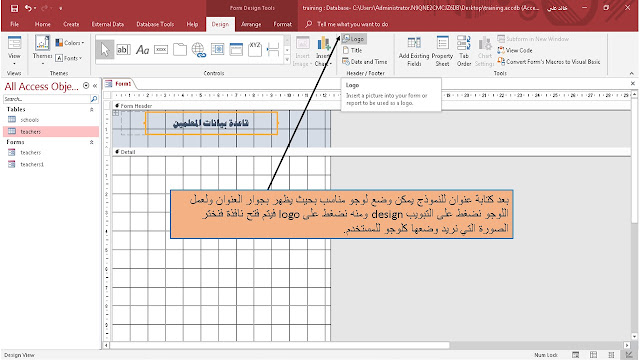
Task: Switch to the Arrange tab
Action: (x=251, y=24)
